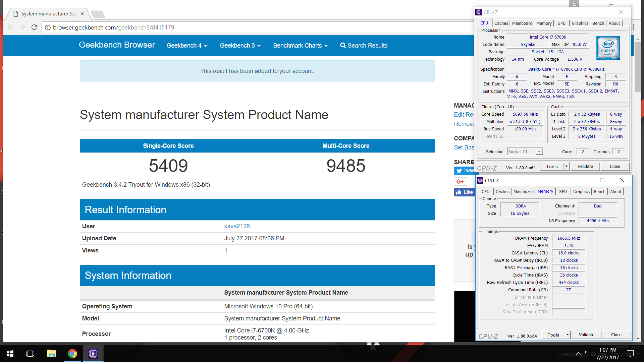Open the Socket #1 selection combo box
Image resolution: width=644 pixels, height=362 pixels.
[525, 152]
